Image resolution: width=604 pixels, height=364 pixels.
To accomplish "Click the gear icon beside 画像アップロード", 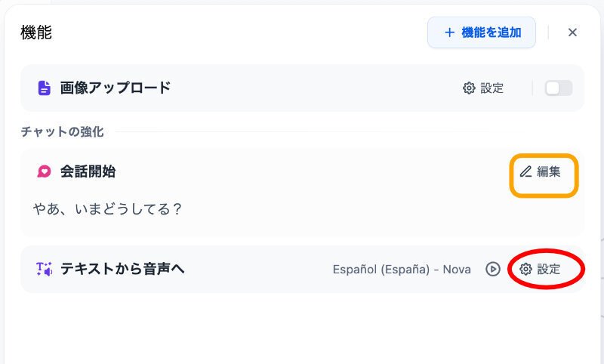I will [x=469, y=88].
